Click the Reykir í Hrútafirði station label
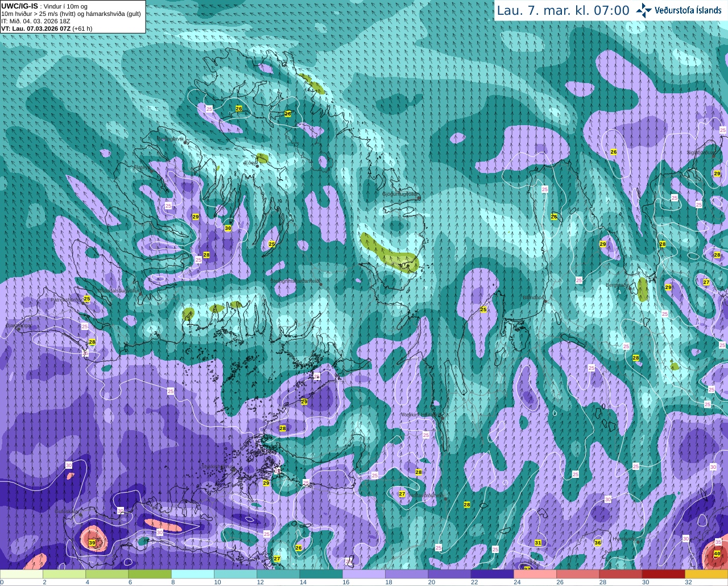Image resolution: width=728 pixels, height=586 pixels. (421, 415)
